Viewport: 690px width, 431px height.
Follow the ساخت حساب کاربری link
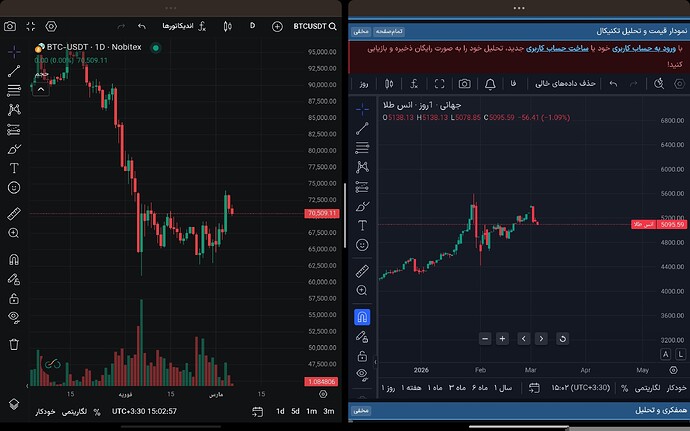coord(557,48)
